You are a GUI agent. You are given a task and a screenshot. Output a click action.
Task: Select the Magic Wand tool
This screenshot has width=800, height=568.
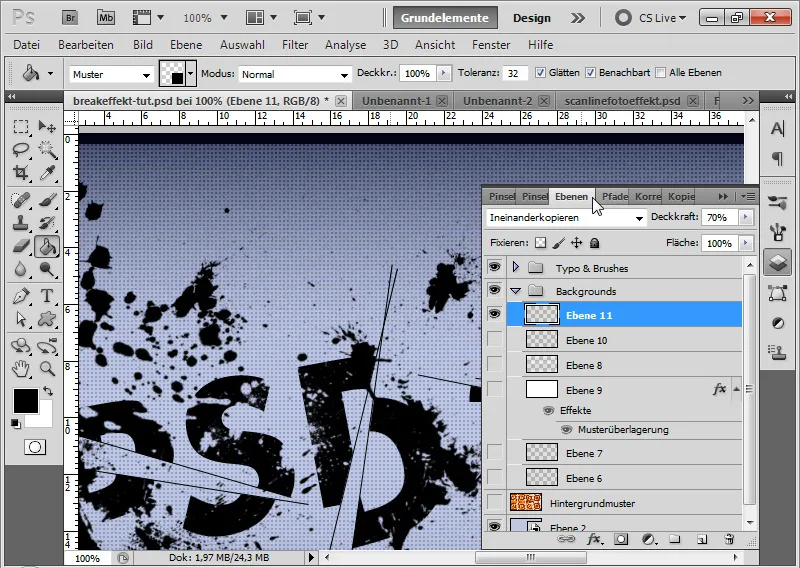(x=47, y=150)
